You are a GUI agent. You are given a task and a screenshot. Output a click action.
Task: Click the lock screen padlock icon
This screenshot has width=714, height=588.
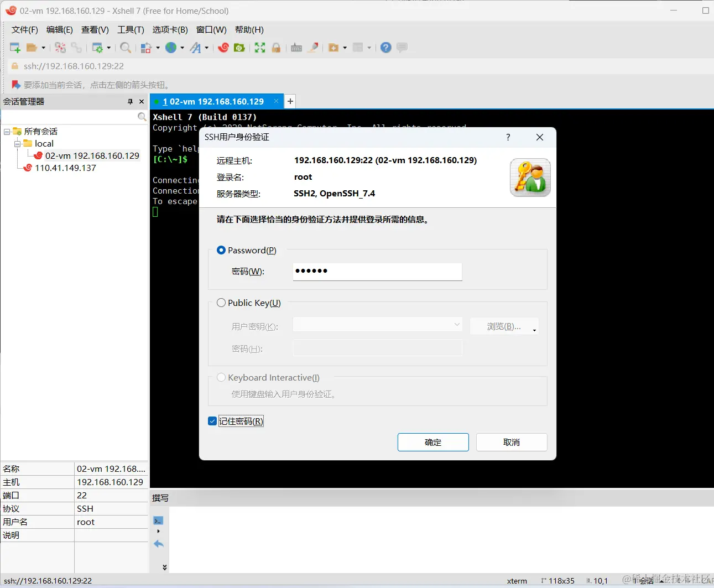276,48
